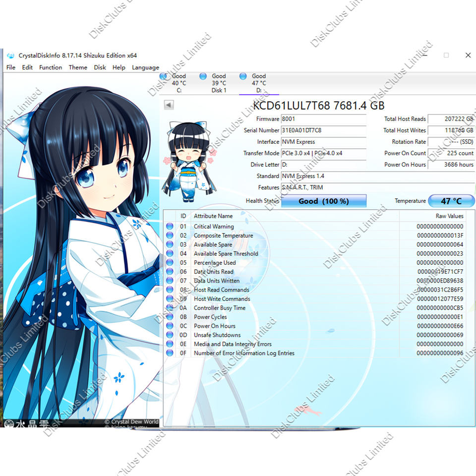
Task: Click the Features field S.M.A.R.T., TRIM
Action: click(x=378, y=187)
